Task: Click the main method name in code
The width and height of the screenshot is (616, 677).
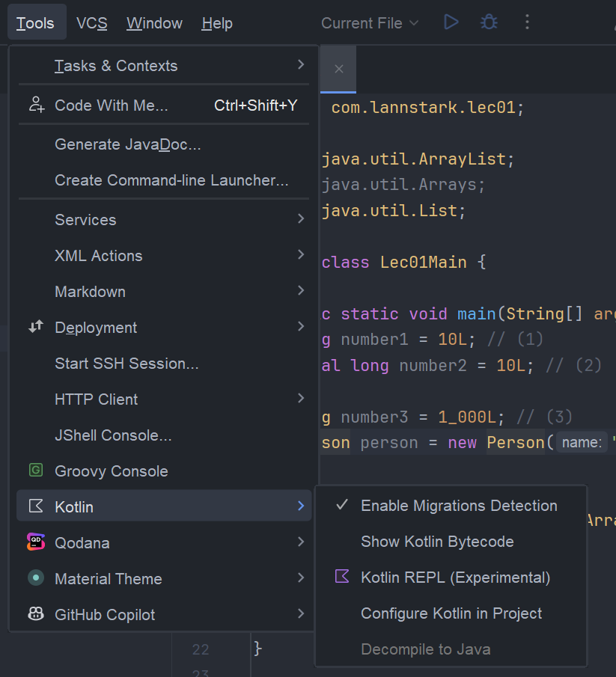Action: tap(477, 313)
